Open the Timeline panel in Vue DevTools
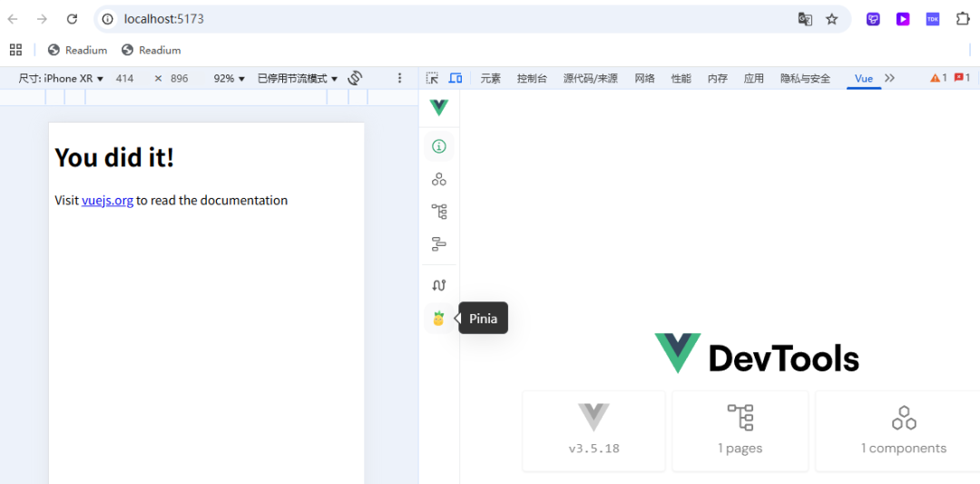The height and width of the screenshot is (484, 980). 439,244
